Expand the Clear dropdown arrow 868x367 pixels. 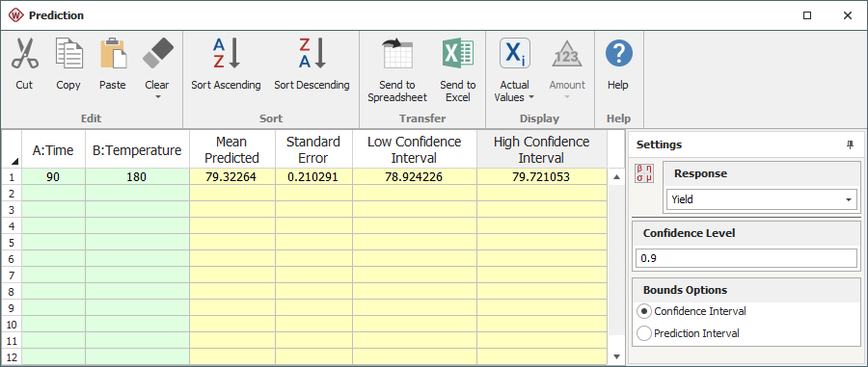(x=157, y=97)
